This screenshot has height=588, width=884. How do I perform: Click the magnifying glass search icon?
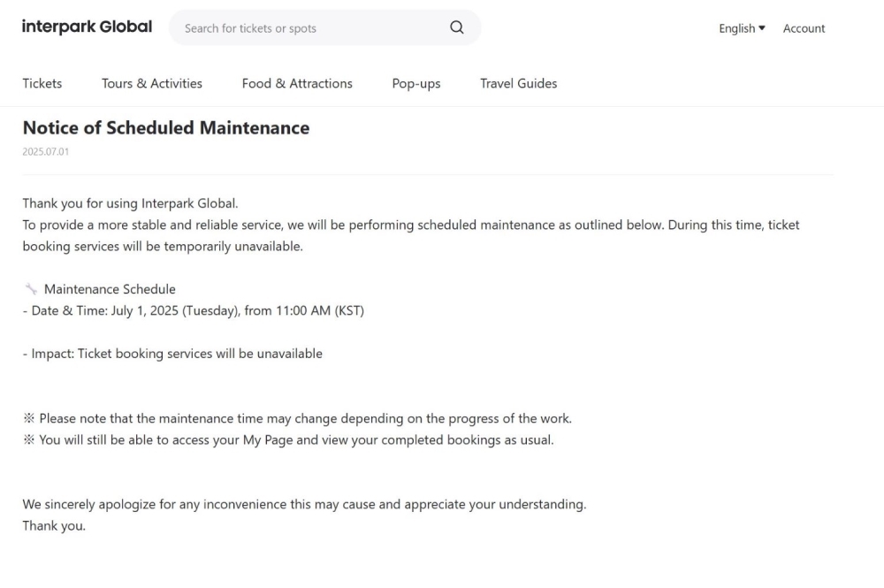(456, 27)
